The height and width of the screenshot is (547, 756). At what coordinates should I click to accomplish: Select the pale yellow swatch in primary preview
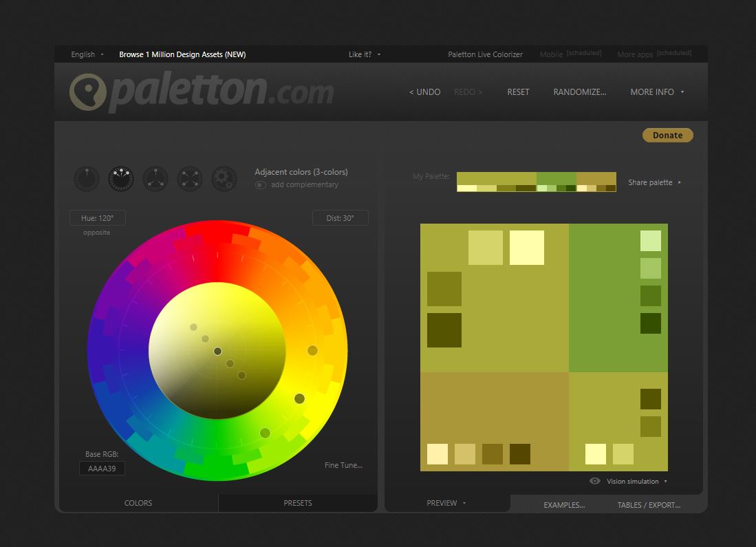click(x=526, y=248)
